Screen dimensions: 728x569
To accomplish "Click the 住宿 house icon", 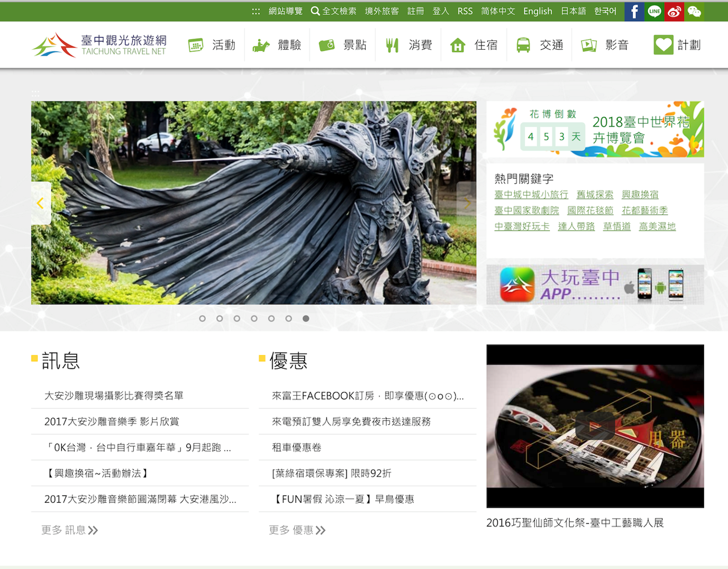I will pos(458,45).
